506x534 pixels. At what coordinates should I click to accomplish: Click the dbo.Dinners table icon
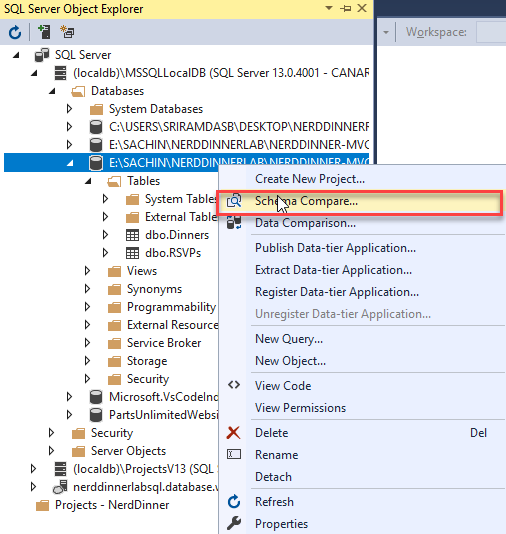[x=132, y=235]
